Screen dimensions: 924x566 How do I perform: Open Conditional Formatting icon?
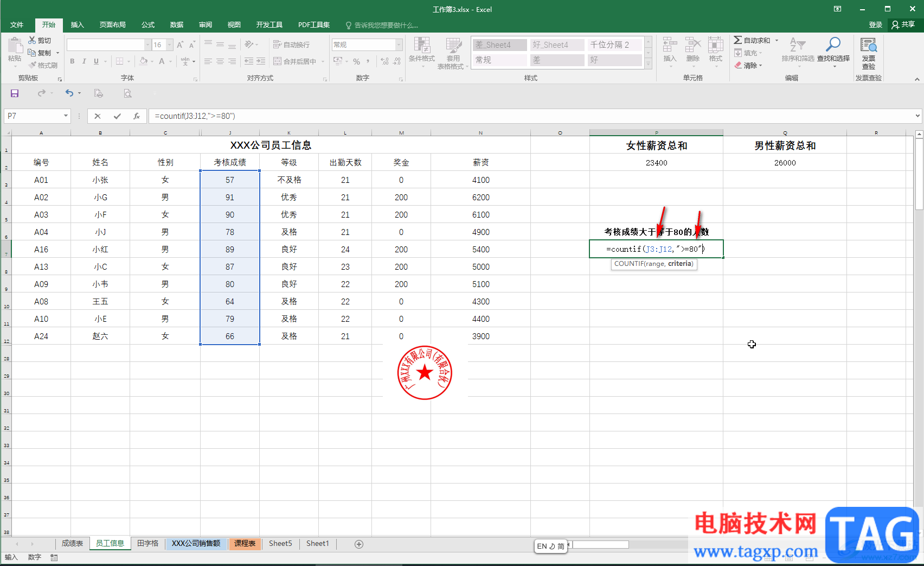click(421, 45)
